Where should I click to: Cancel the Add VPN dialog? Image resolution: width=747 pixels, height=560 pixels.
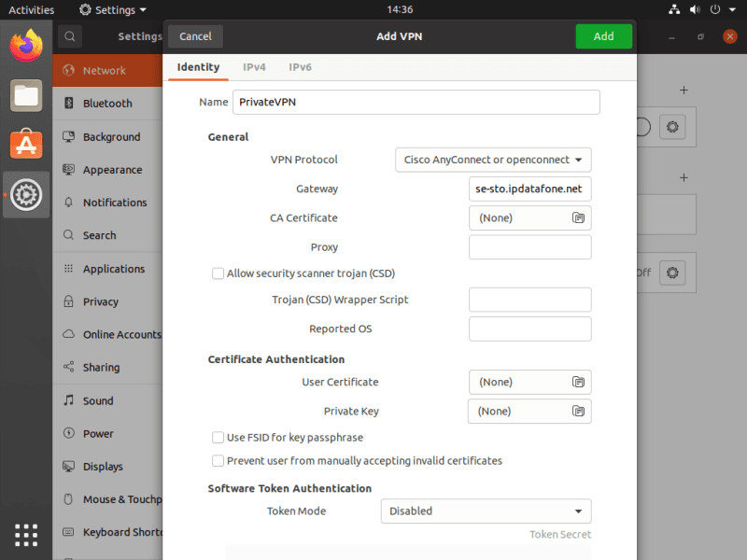click(x=195, y=36)
